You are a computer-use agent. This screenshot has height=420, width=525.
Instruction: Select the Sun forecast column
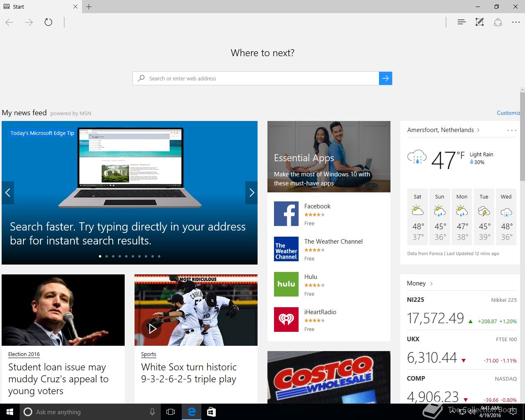coord(440,217)
